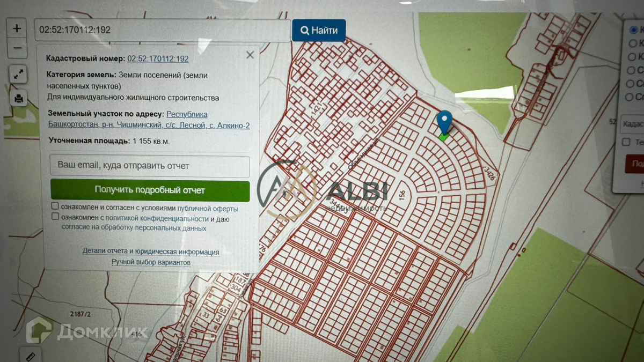Click Получить подробный отчет button

150,190
